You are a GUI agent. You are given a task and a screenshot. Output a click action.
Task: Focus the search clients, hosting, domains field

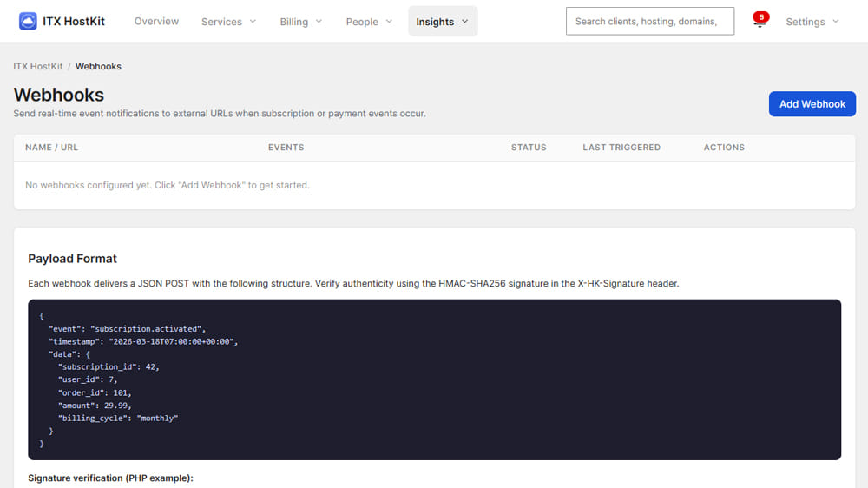[650, 21]
